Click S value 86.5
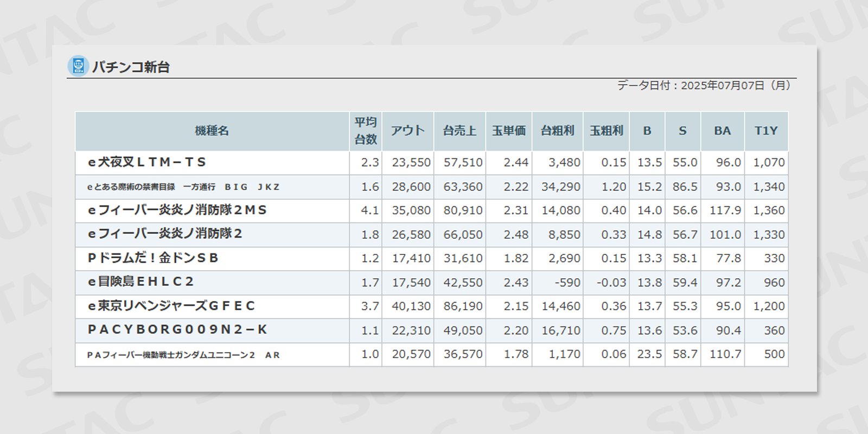The height and width of the screenshot is (434, 868). (x=685, y=187)
